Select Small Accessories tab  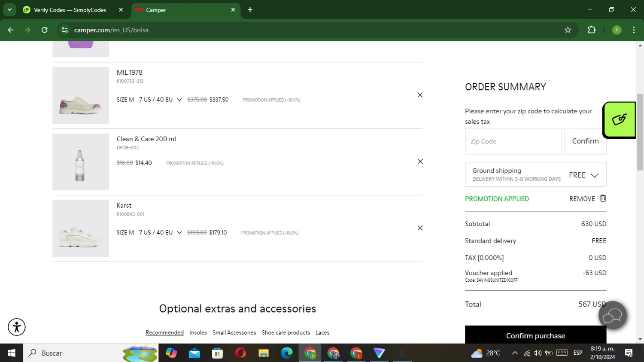point(234,333)
